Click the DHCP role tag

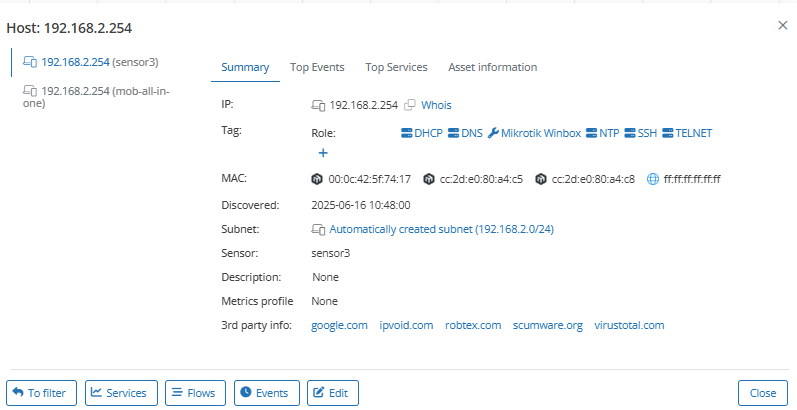pos(421,133)
